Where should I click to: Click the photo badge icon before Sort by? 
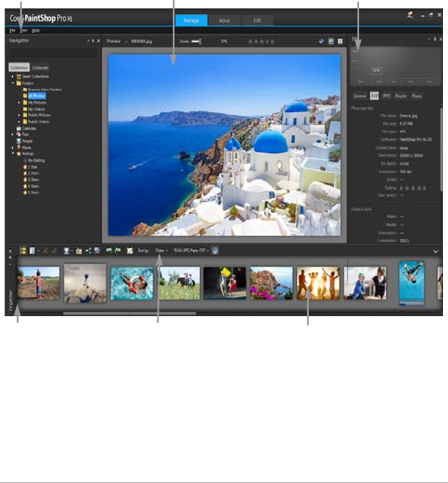[130, 251]
